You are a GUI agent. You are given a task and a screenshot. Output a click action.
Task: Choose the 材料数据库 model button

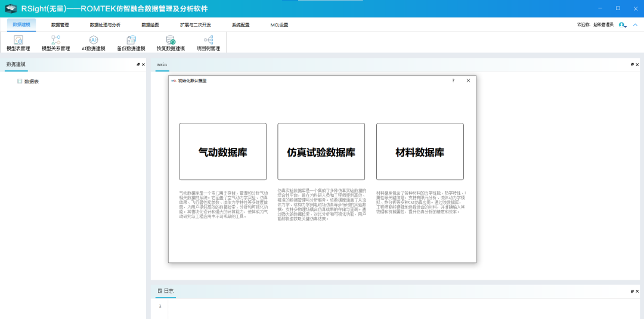coord(420,151)
